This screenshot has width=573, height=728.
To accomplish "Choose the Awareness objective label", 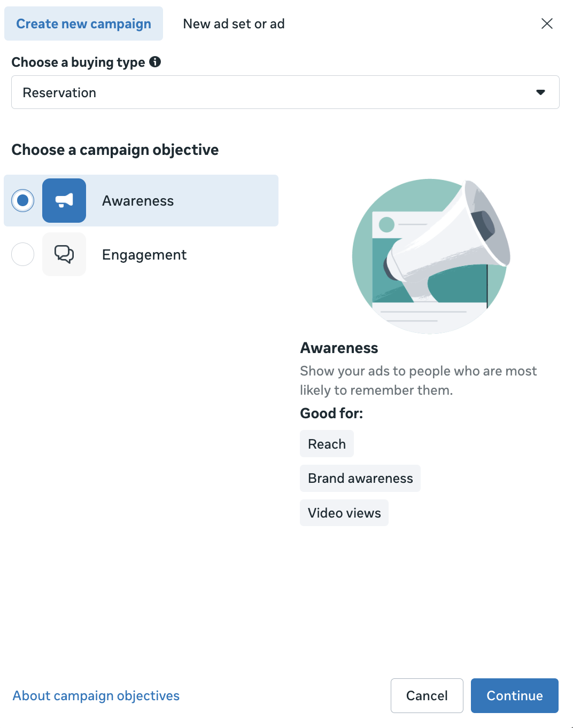I will pos(138,201).
